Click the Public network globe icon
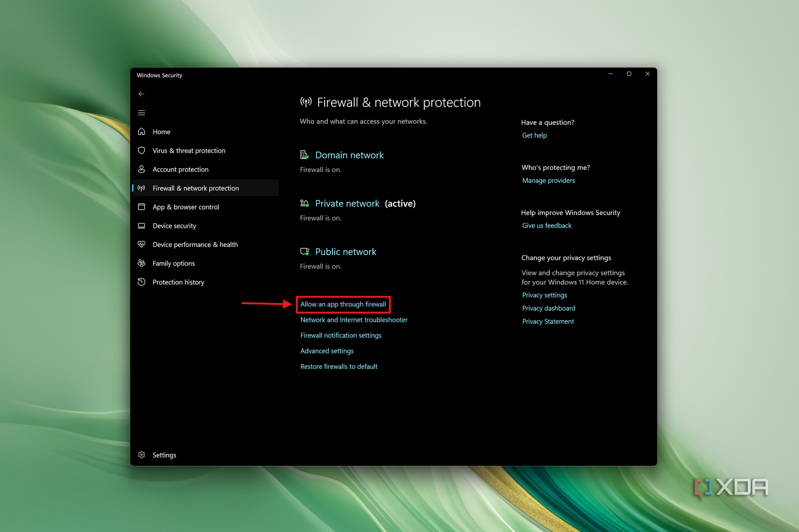Screen dimensions: 799x532 [x=305, y=251]
